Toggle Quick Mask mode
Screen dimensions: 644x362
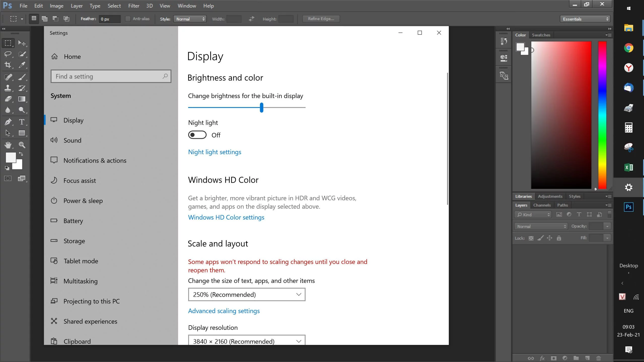coord(8,178)
